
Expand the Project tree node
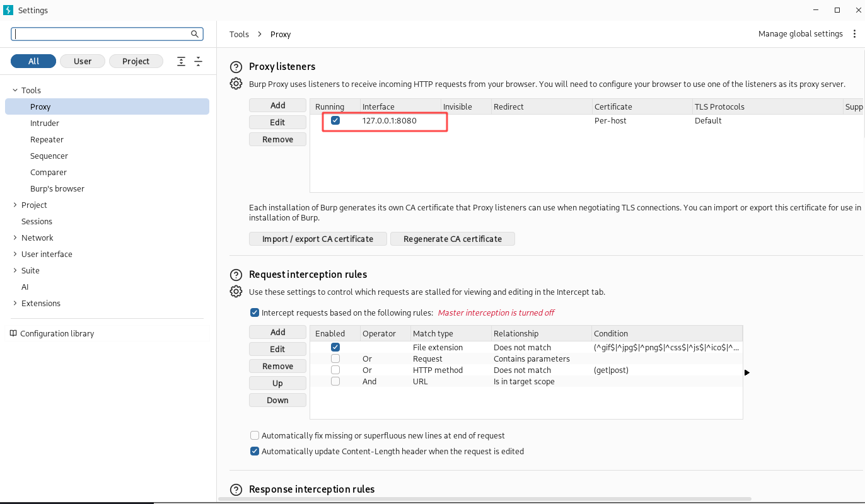(15, 205)
